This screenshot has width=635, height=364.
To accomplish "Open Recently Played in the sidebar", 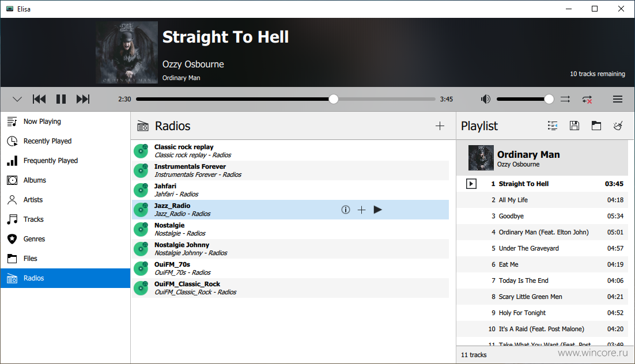I will tap(65, 141).
